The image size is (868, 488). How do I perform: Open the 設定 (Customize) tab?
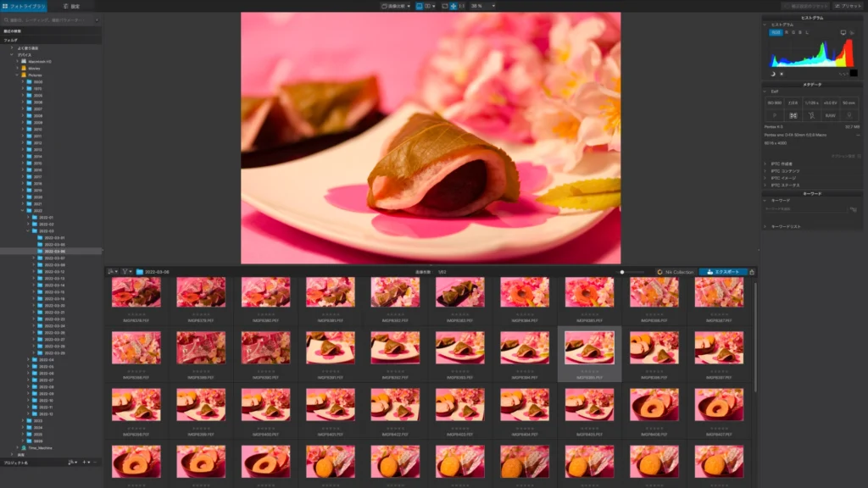(x=71, y=6)
